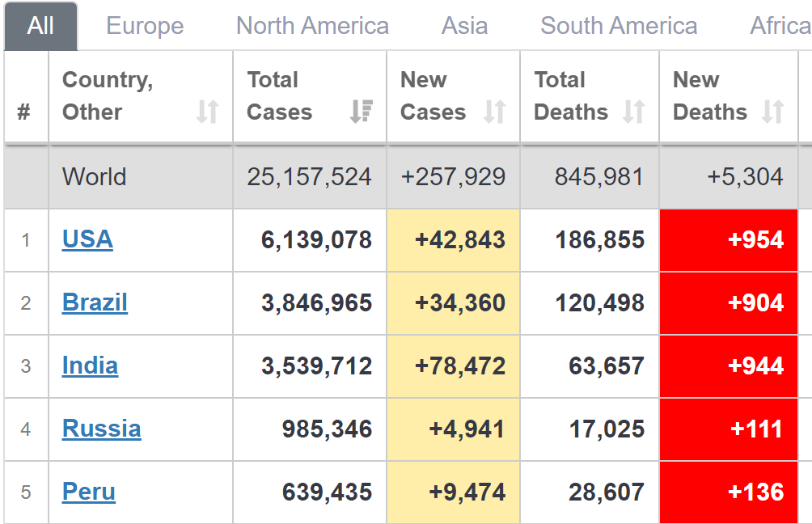Open the North America tab
The width and height of the screenshot is (812, 524).
click(312, 26)
